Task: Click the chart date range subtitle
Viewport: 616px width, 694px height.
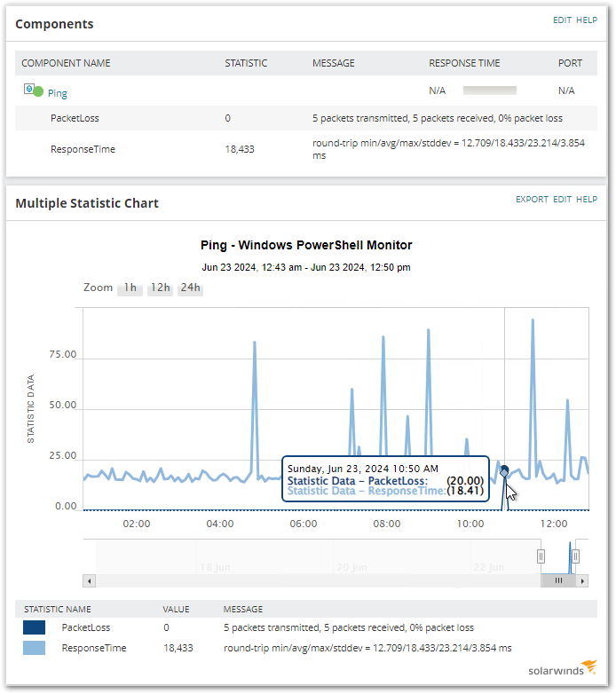Action: [306, 267]
